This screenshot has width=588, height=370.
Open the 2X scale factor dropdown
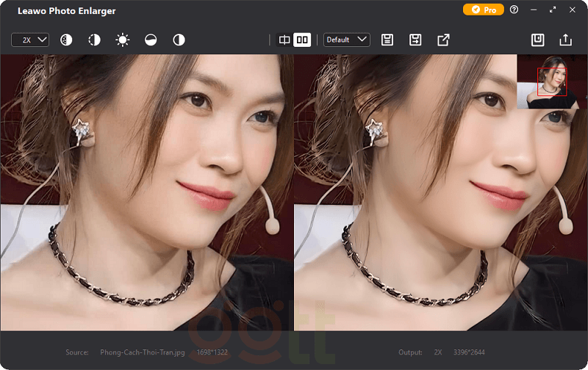click(x=30, y=40)
